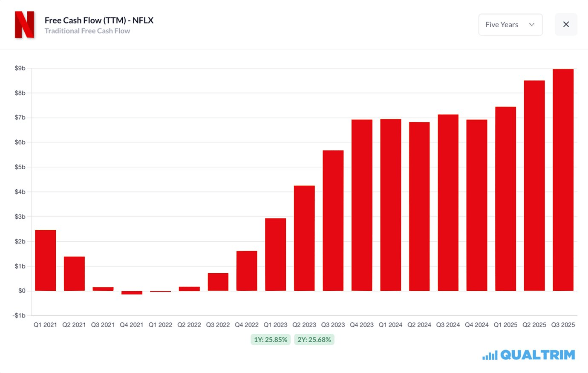This screenshot has height=373, width=588.
Task: Click the $5b y-axis label
Action: coord(20,167)
